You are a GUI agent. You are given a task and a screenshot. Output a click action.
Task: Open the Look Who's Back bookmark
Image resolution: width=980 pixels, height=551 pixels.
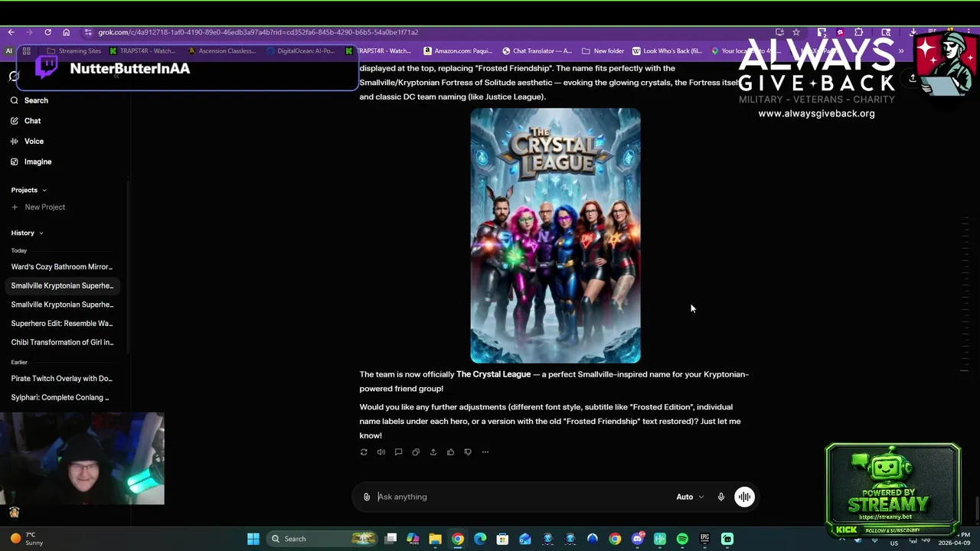point(667,51)
